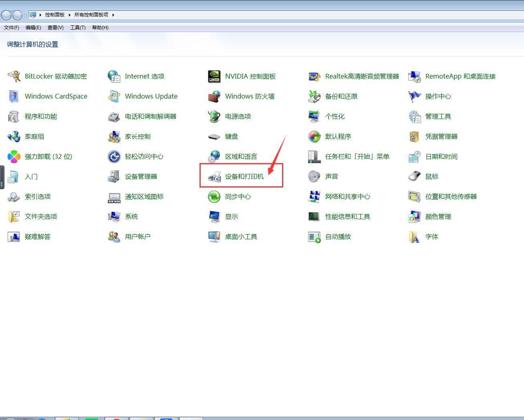Click the 同步中心 green sync icon
524x420 pixels.
click(214, 196)
